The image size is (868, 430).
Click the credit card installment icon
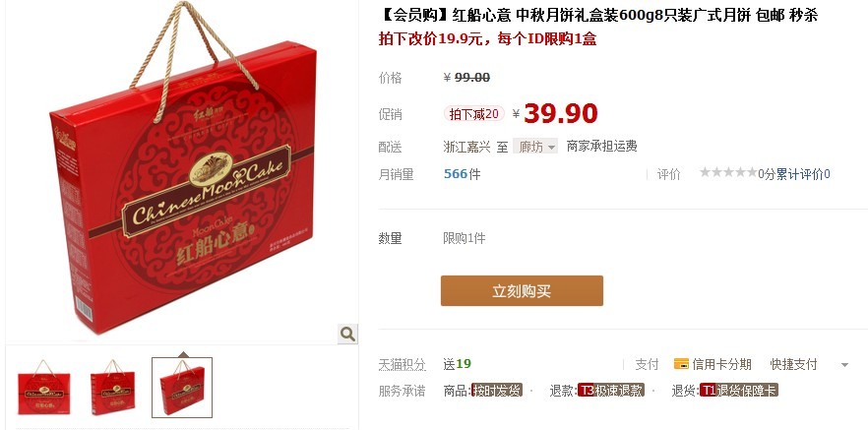coord(681,364)
